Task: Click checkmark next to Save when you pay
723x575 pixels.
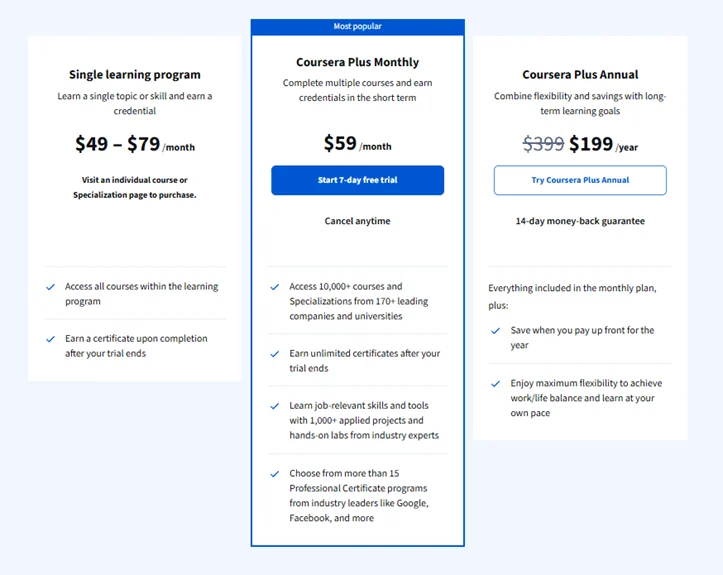Action: (x=496, y=330)
